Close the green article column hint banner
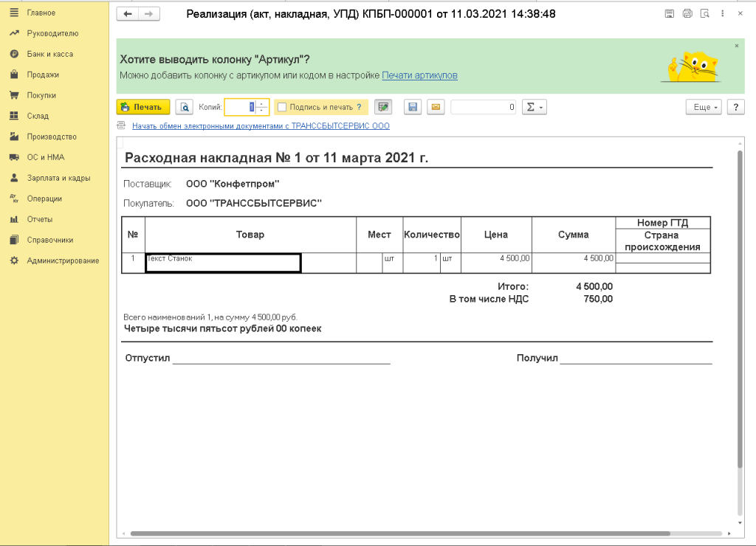This screenshot has width=756, height=546. (x=736, y=46)
